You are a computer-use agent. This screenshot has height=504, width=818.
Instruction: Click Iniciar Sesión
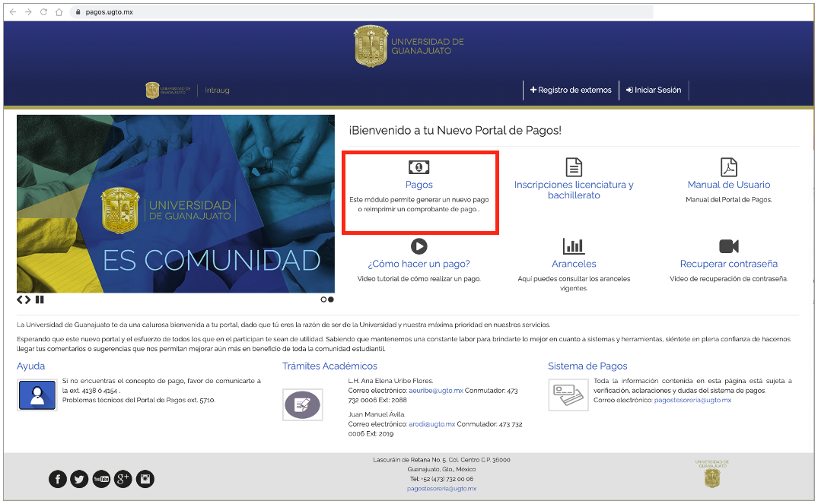(654, 90)
